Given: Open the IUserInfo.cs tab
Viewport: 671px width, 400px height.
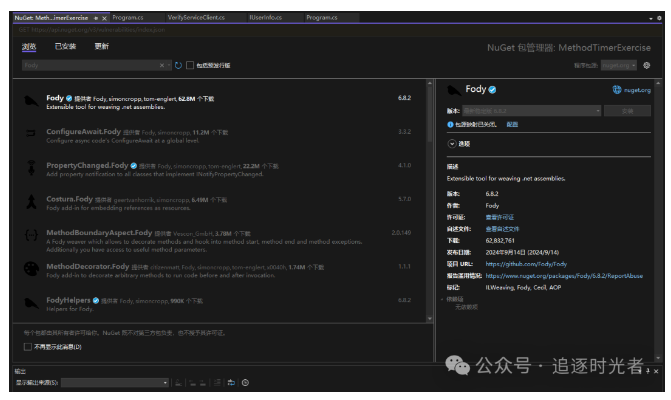Looking at the screenshot, I should pos(266,18).
